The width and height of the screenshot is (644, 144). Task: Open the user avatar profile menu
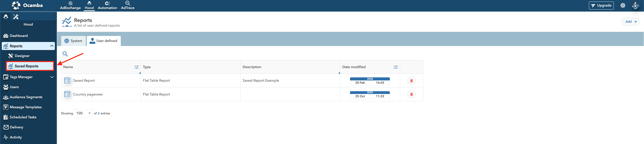(x=635, y=6)
